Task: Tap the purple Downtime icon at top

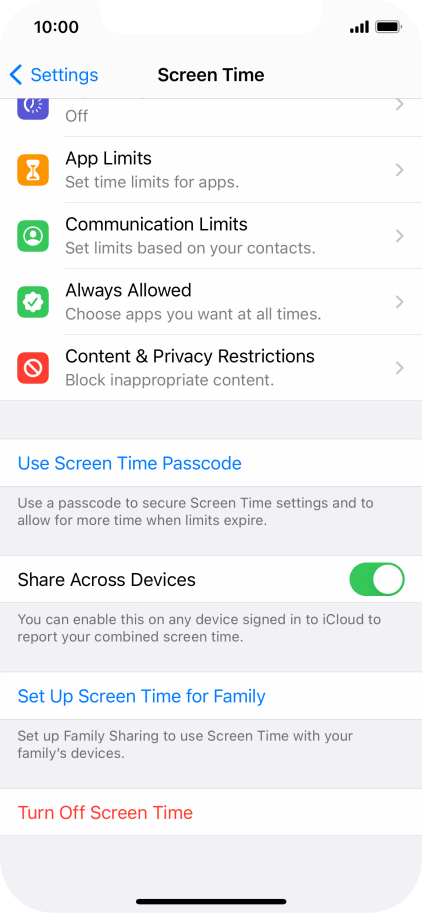Action: pos(33,109)
